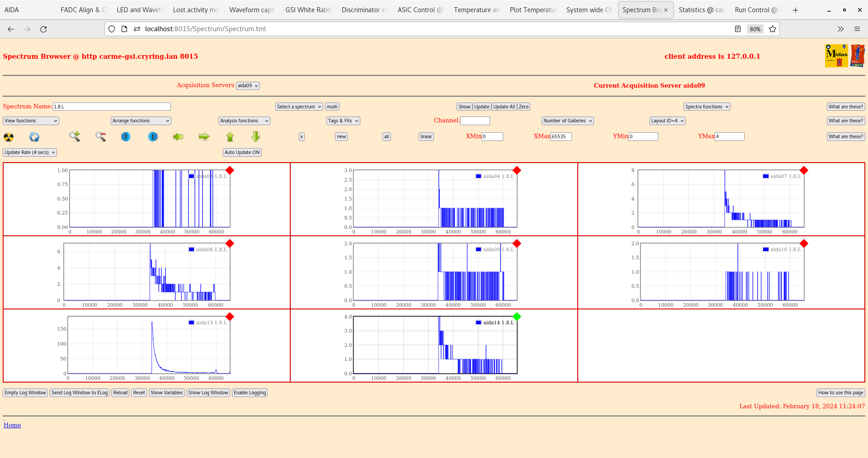Switch to the Run Control browser tab
868x458 pixels.
[755, 10]
